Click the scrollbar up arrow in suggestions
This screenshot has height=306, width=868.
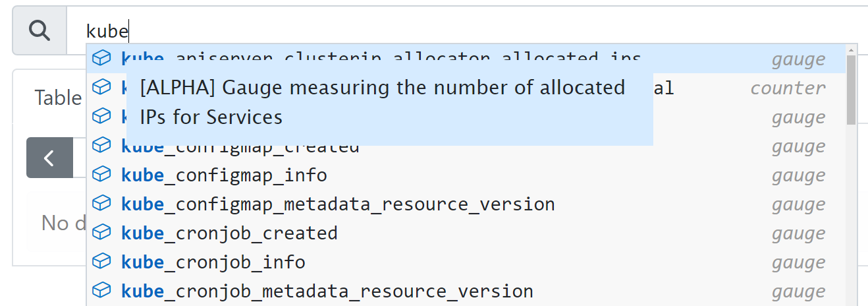pyautogui.click(x=851, y=49)
